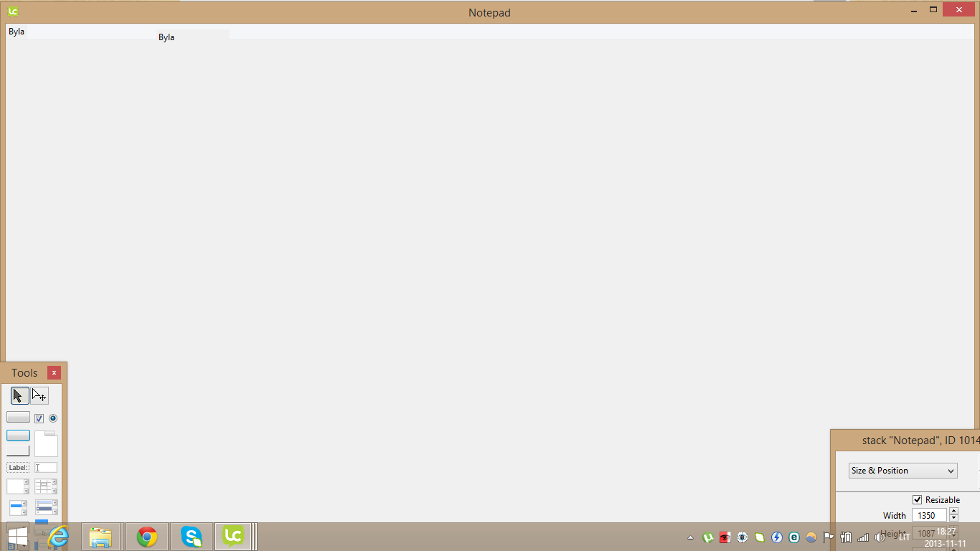Click the second Byla label below the menu bar
This screenshot has height=551, width=980.
166,37
